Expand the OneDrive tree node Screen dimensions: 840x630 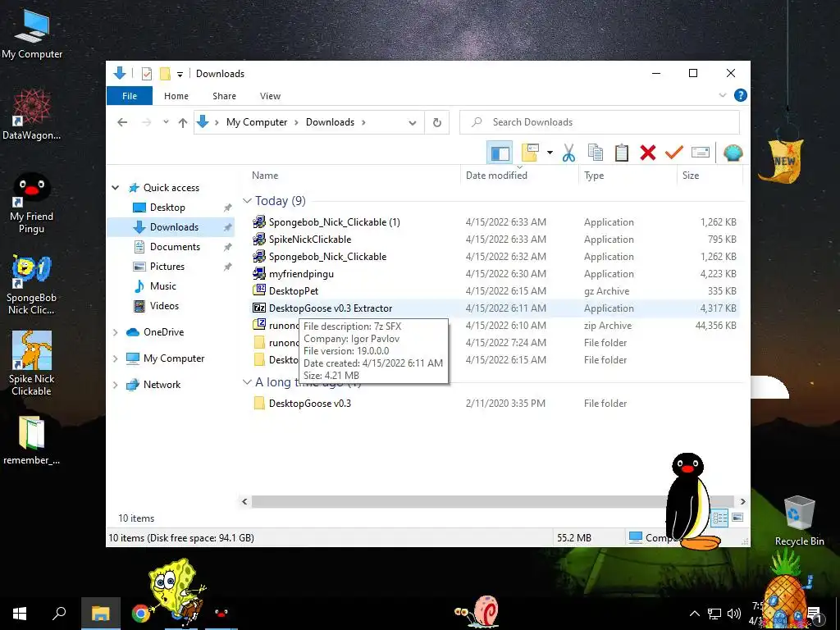pyautogui.click(x=115, y=332)
